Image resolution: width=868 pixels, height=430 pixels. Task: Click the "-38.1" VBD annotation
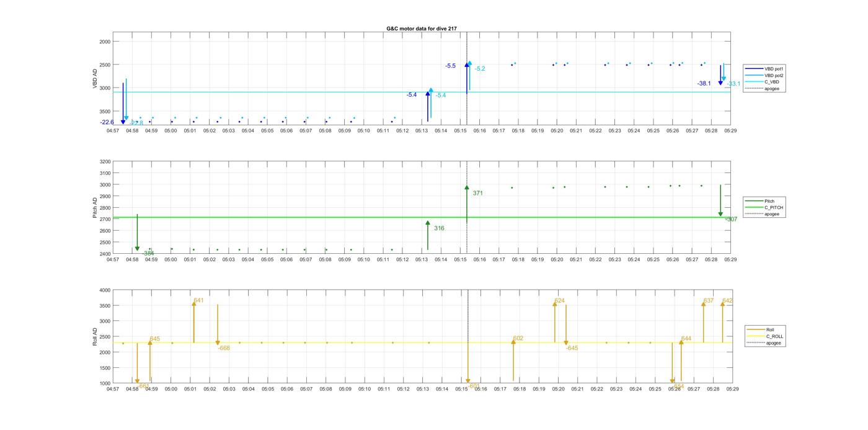(704, 83)
